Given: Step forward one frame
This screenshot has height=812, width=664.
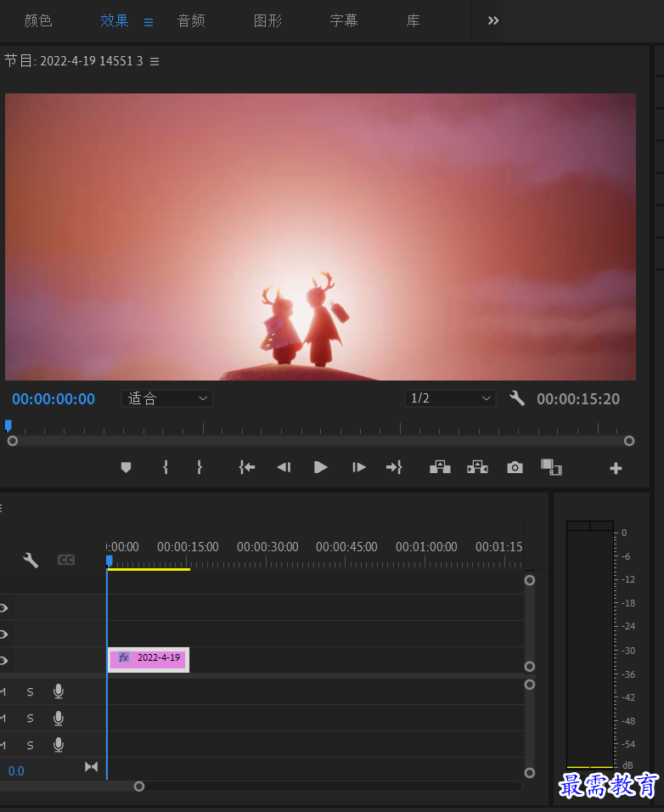Looking at the screenshot, I should pyautogui.click(x=358, y=468).
